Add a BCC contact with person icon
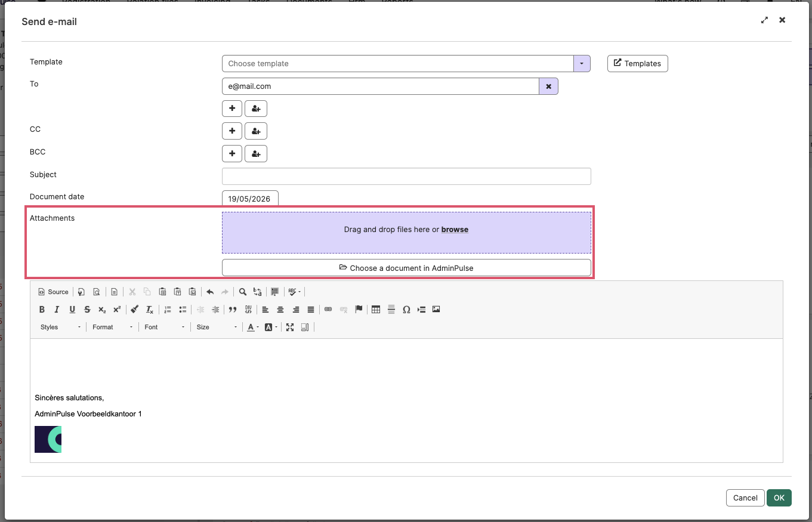This screenshot has height=522, width=812. click(x=256, y=153)
